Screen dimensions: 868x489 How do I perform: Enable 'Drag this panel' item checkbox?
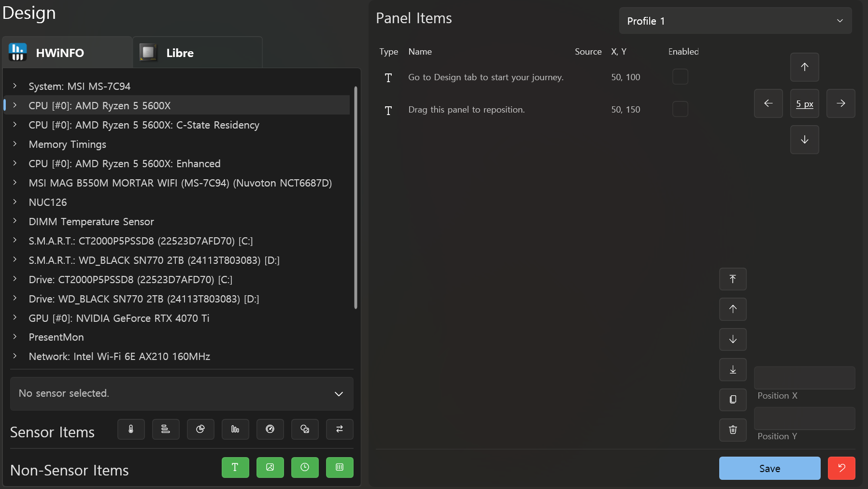pos(680,109)
